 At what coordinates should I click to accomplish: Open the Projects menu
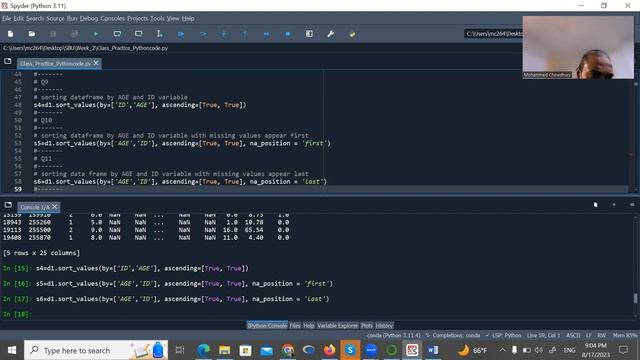(x=137, y=18)
